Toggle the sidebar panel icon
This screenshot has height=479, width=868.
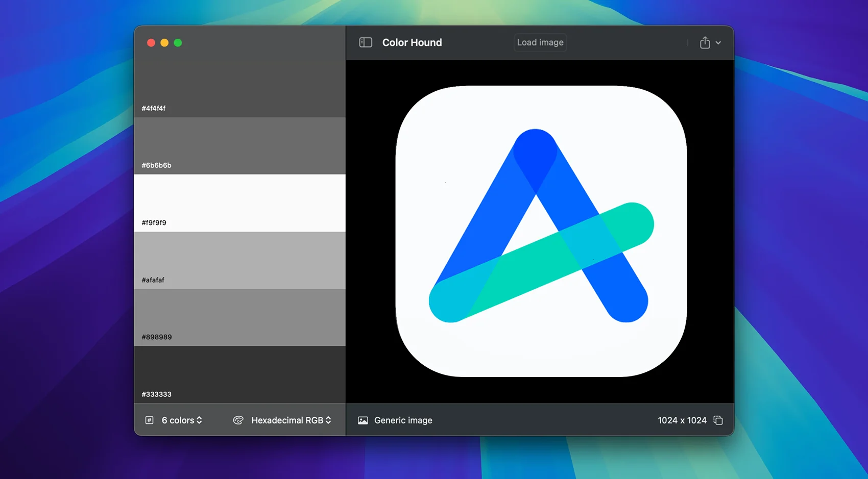click(366, 42)
